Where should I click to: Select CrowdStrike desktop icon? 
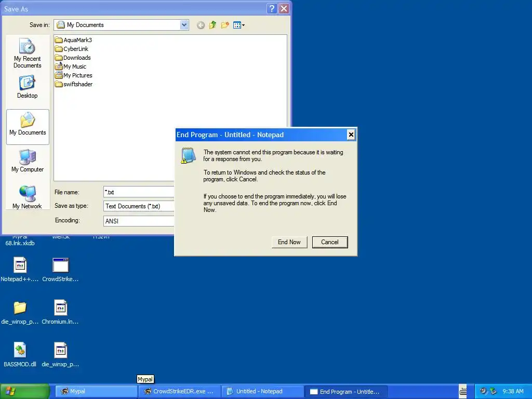click(x=60, y=270)
